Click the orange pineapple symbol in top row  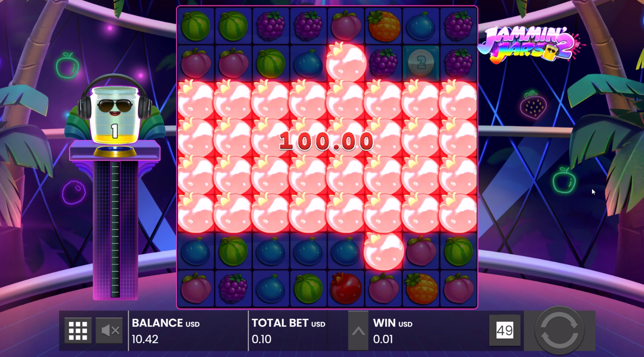pos(384,26)
